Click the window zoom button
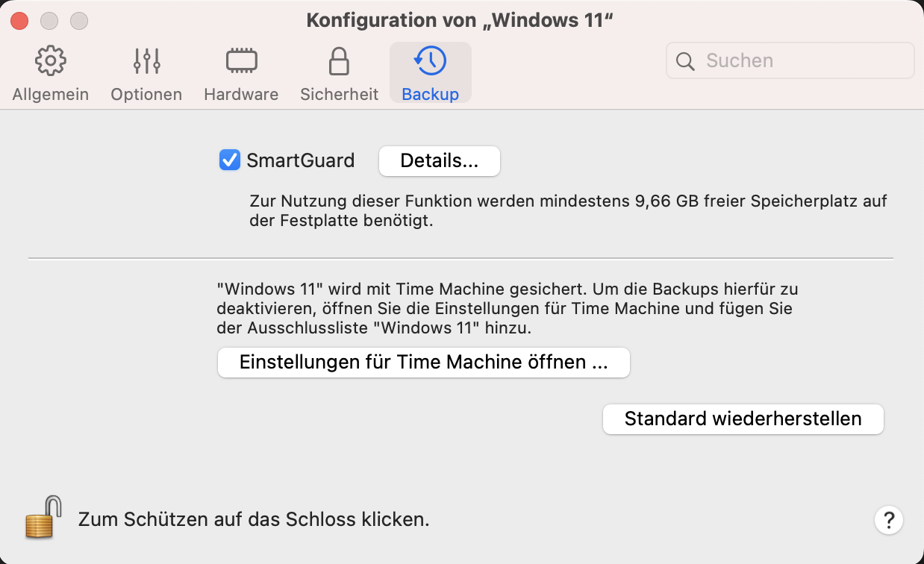The image size is (924, 564). 78,21
